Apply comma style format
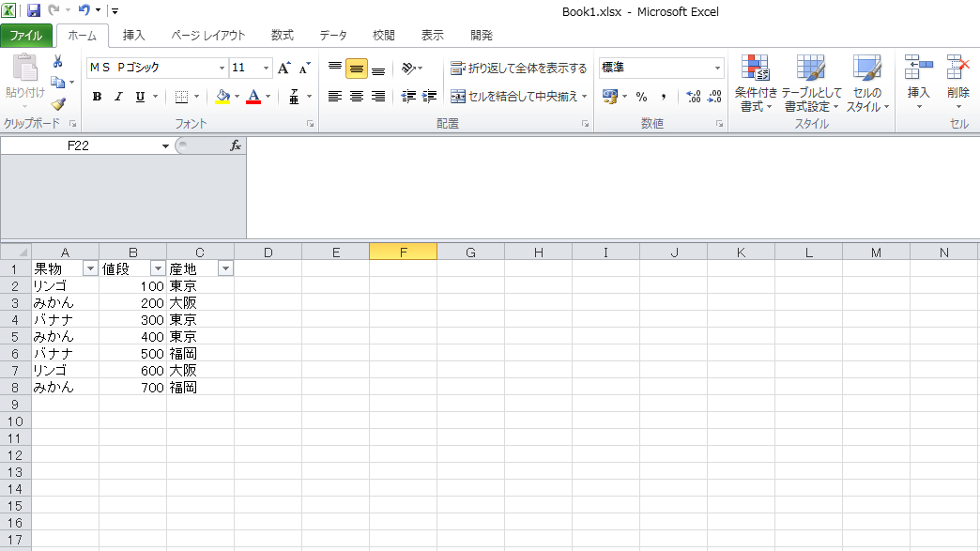The height and width of the screenshot is (551, 980). point(663,96)
